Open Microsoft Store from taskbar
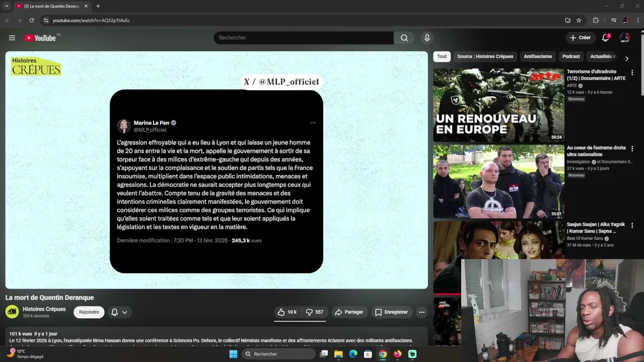Image resolution: width=644 pixels, height=362 pixels. (368, 354)
